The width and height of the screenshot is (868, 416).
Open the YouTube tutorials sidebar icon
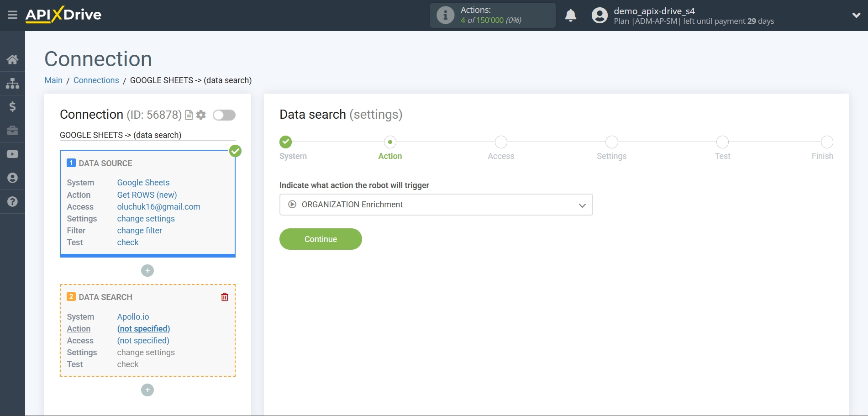pos(12,154)
